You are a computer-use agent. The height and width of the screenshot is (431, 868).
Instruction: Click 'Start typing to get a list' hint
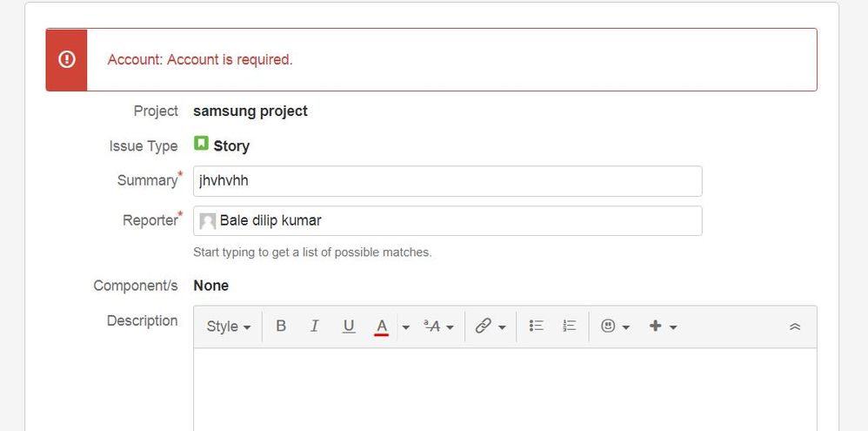(x=312, y=253)
